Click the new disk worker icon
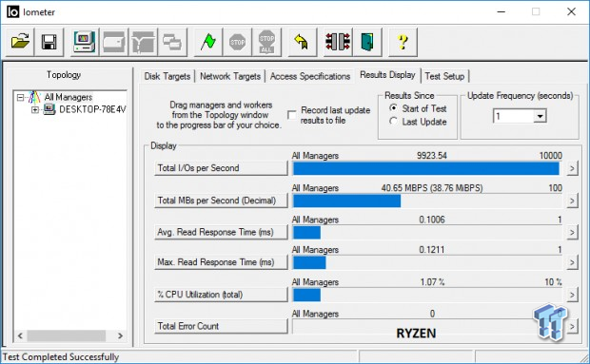Image resolution: width=590 pixels, height=364 pixels. tap(113, 42)
